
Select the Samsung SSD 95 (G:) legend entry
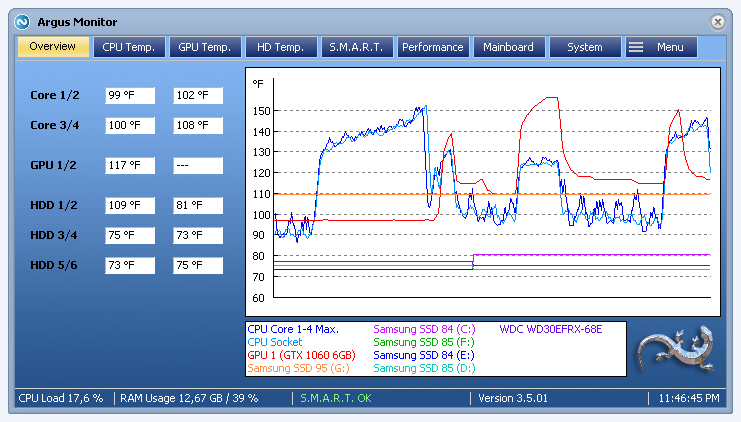click(298, 368)
